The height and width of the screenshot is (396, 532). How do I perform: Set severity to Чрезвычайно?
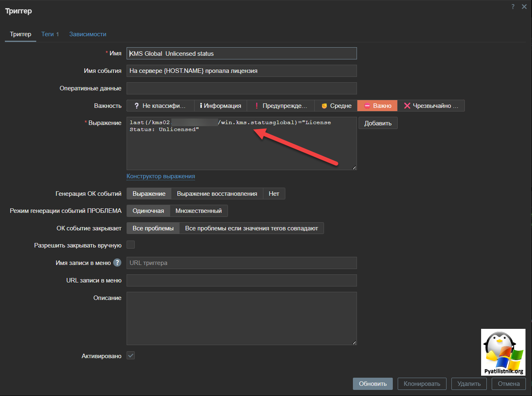(431, 106)
